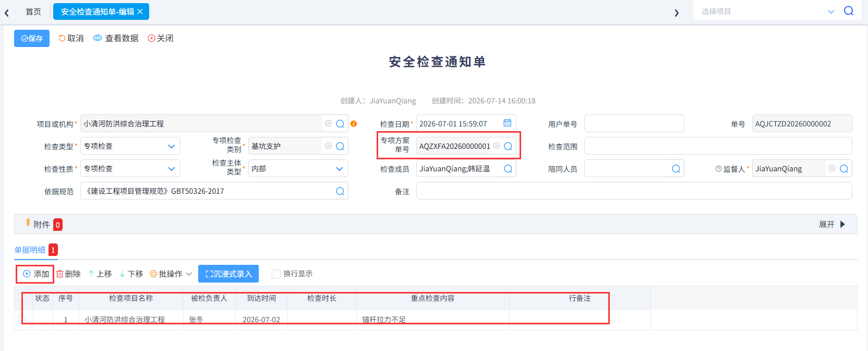
Task: Click 取消 to cancel editing
Action: [x=71, y=38]
